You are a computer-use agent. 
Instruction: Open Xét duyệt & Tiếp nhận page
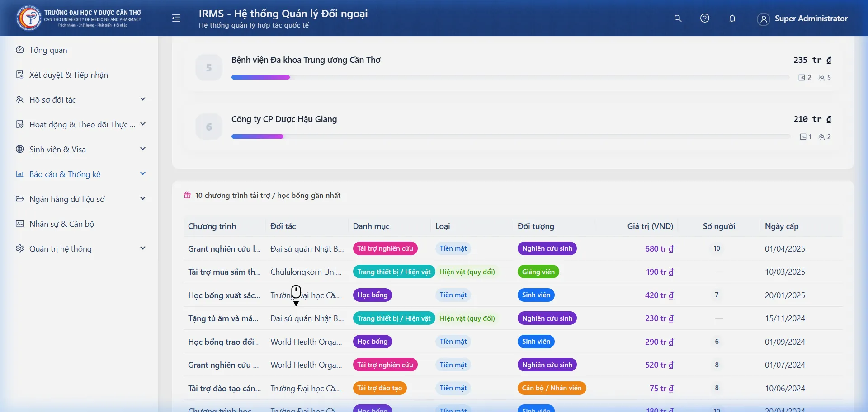pos(68,75)
